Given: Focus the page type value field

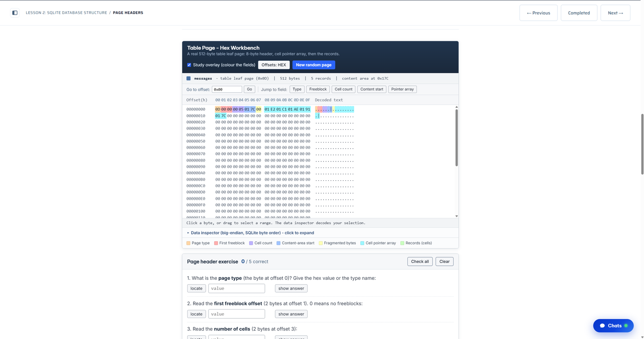Looking at the screenshot, I should (x=237, y=288).
